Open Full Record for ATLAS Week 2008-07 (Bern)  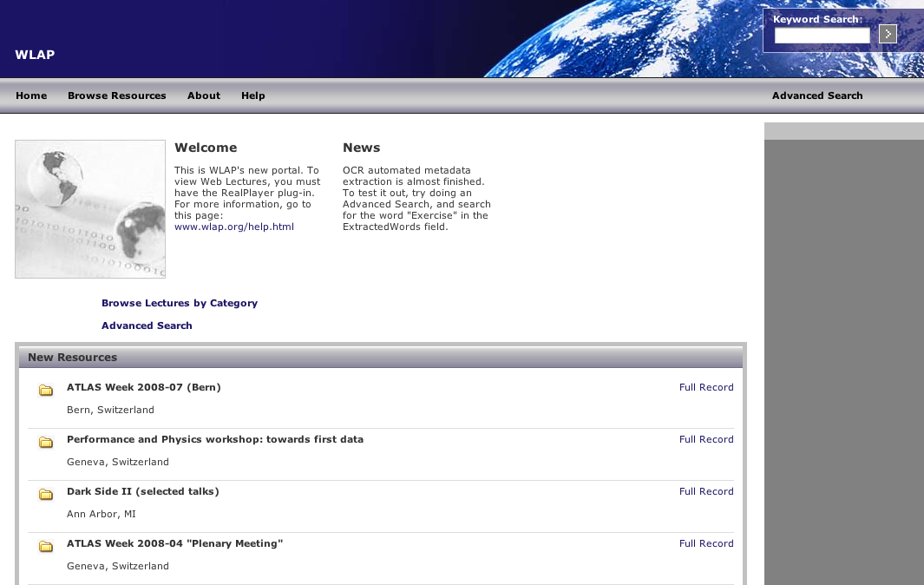click(x=706, y=387)
